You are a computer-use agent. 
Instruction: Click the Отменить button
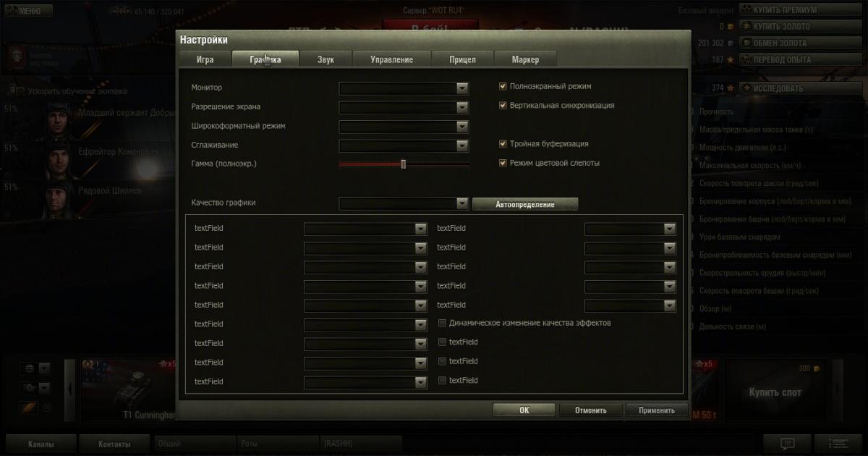tap(590, 410)
